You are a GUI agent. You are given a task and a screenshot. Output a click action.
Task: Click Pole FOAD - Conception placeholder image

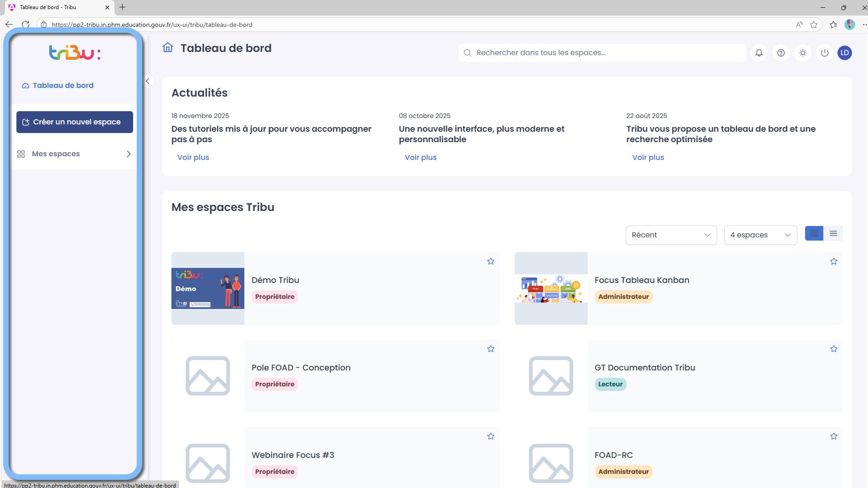point(208,376)
